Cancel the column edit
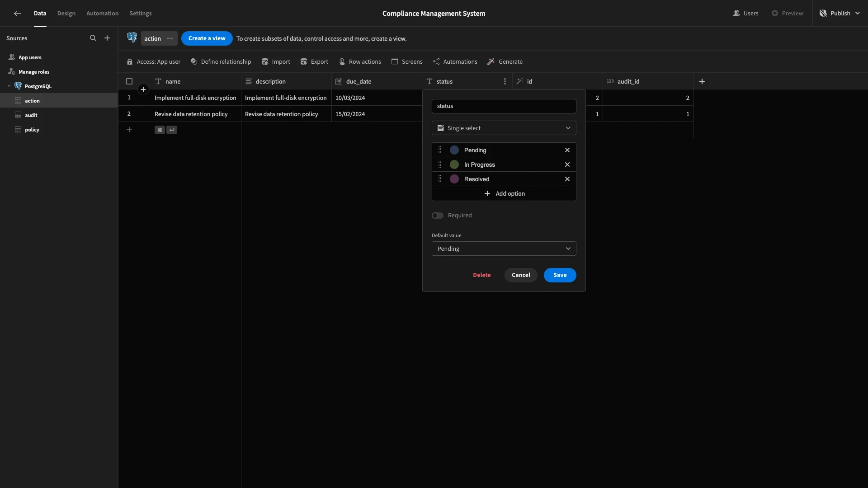Image resolution: width=868 pixels, height=488 pixels. pos(521,275)
